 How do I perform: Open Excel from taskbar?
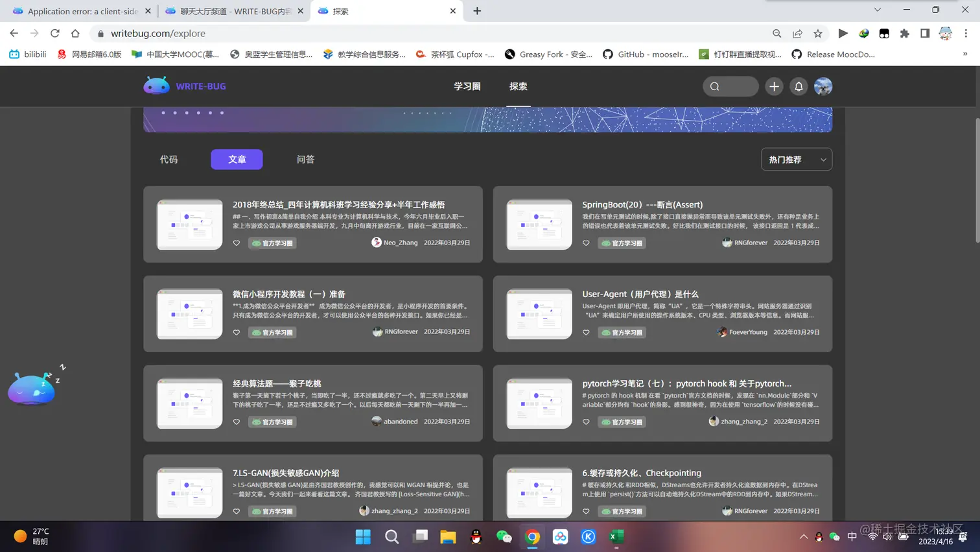tap(616, 536)
